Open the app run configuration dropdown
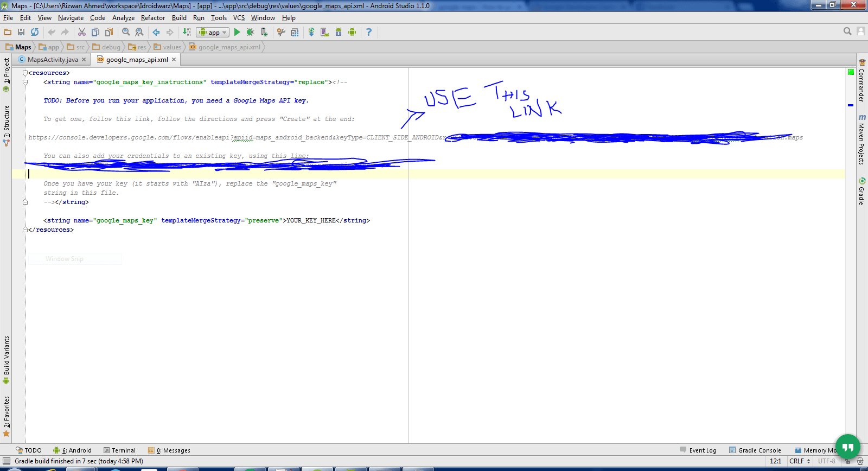Viewport: 868px width, 471px height. click(213, 33)
